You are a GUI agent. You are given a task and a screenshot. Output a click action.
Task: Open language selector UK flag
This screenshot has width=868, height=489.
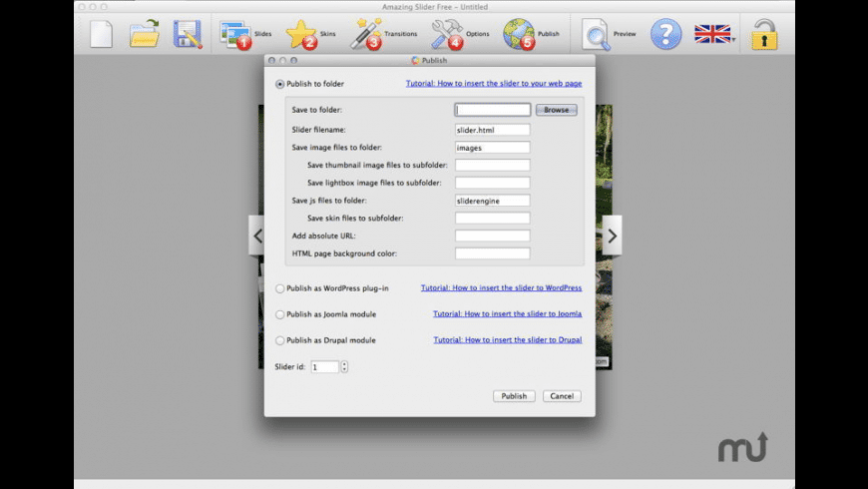(x=714, y=34)
